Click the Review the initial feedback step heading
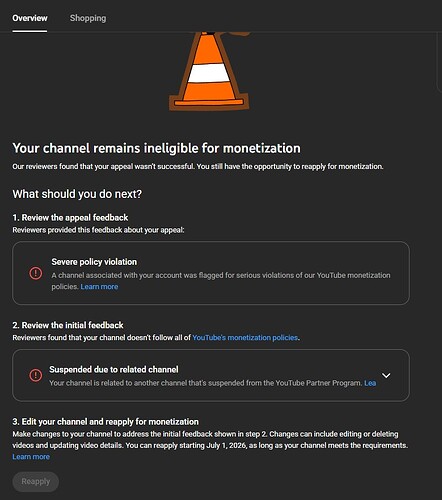The width and height of the screenshot is (442, 500). (68, 325)
